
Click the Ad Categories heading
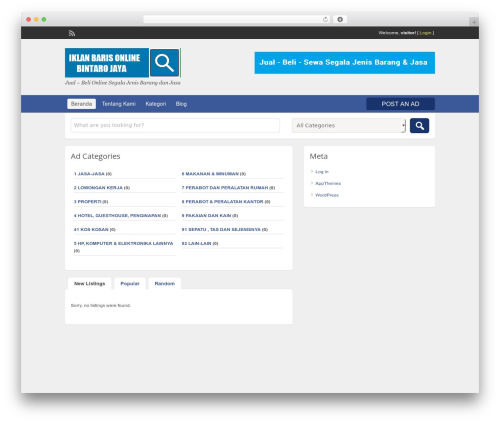(x=95, y=156)
